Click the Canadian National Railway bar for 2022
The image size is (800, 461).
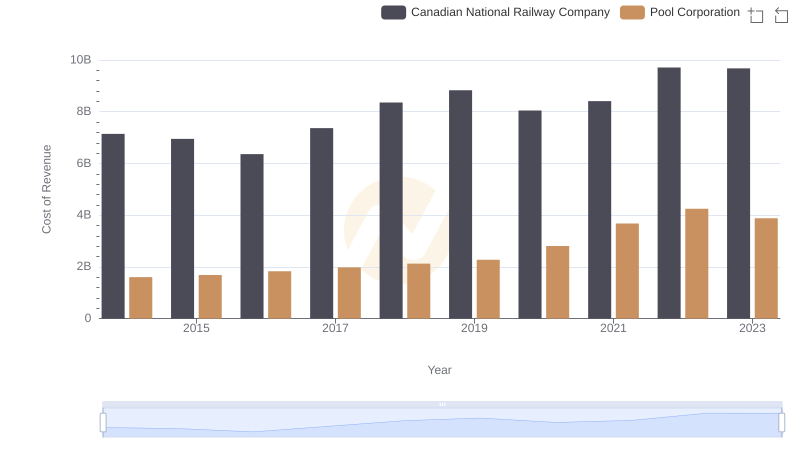click(x=669, y=193)
